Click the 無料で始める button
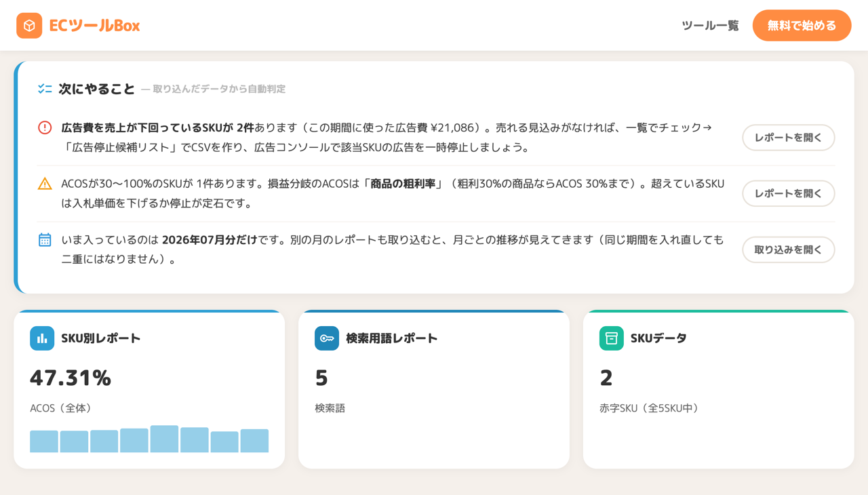Viewport: 868px width, 495px height. pyautogui.click(x=802, y=26)
